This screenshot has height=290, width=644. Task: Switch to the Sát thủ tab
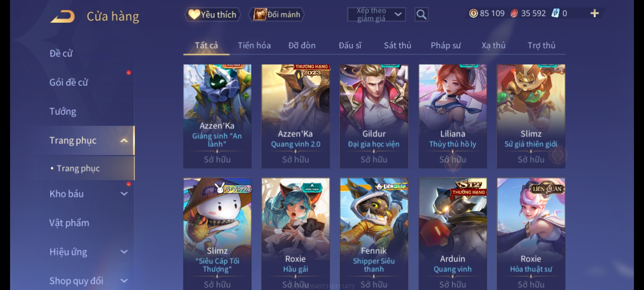point(397,45)
